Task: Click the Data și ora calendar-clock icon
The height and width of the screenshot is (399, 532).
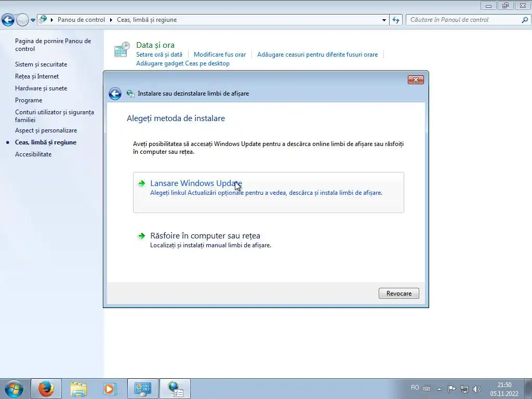Action: tap(122, 49)
